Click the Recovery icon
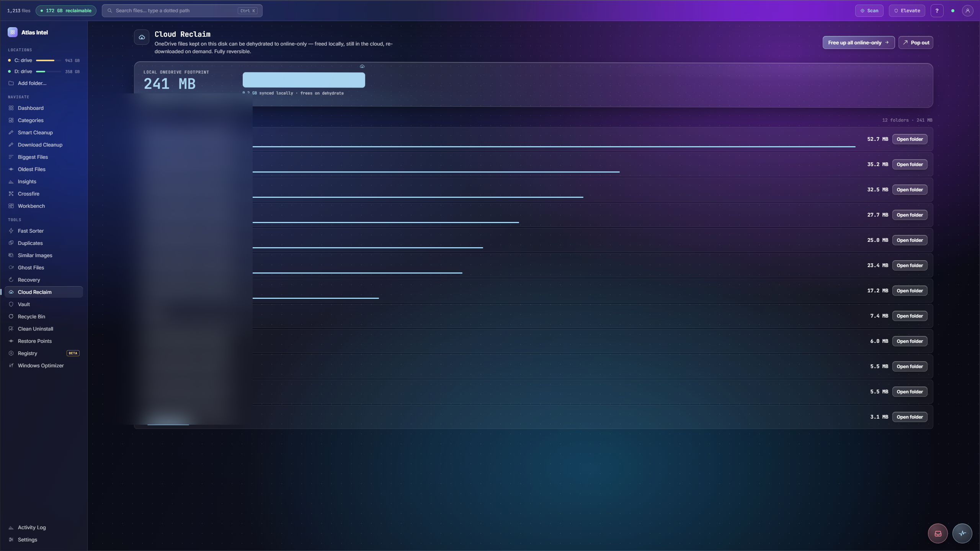Viewport: 980px width, 551px height. pyautogui.click(x=11, y=280)
